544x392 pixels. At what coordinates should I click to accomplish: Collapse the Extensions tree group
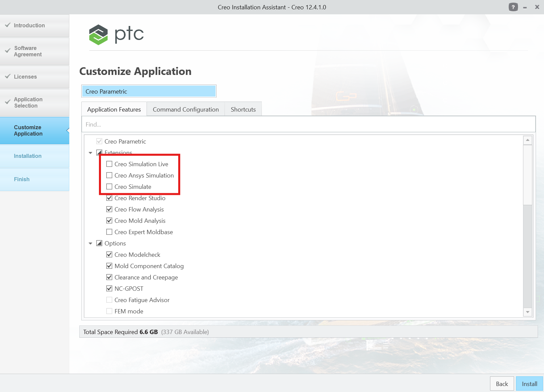(91, 153)
